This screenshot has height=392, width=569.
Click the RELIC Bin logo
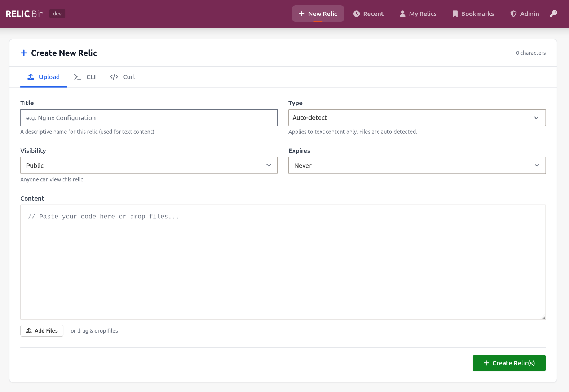(25, 14)
